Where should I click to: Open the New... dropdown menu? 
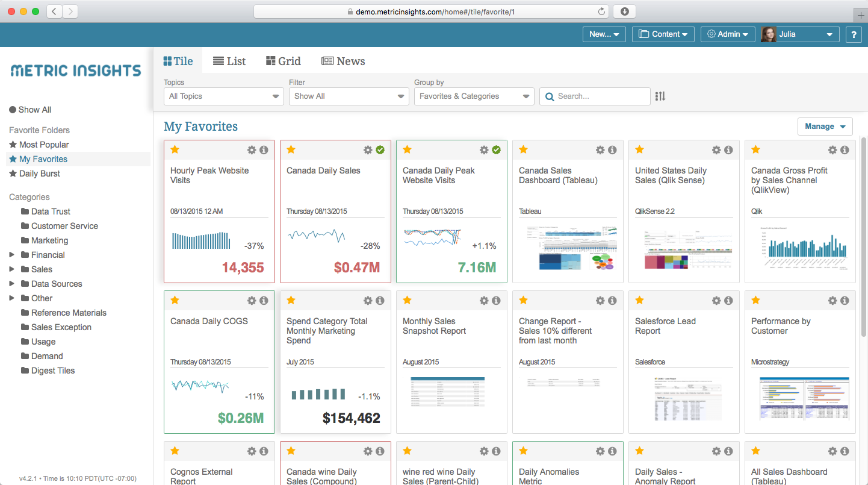point(604,34)
